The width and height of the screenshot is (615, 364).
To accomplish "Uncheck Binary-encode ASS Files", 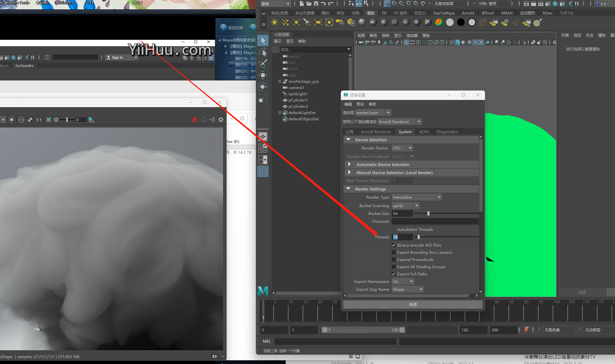I will coord(393,245).
